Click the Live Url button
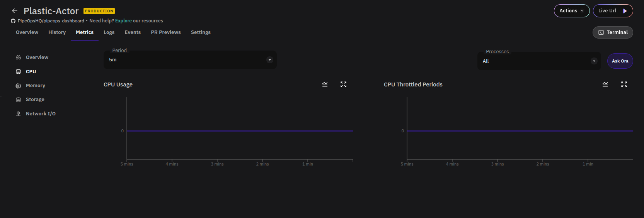644x218 pixels. (x=613, y=11)
